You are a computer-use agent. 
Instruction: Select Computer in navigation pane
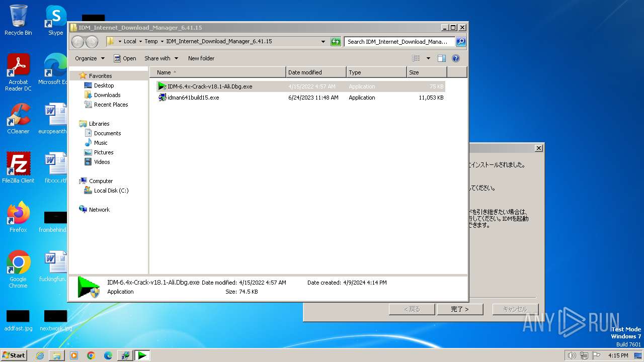pyautogui.click(x=101, y=181)
